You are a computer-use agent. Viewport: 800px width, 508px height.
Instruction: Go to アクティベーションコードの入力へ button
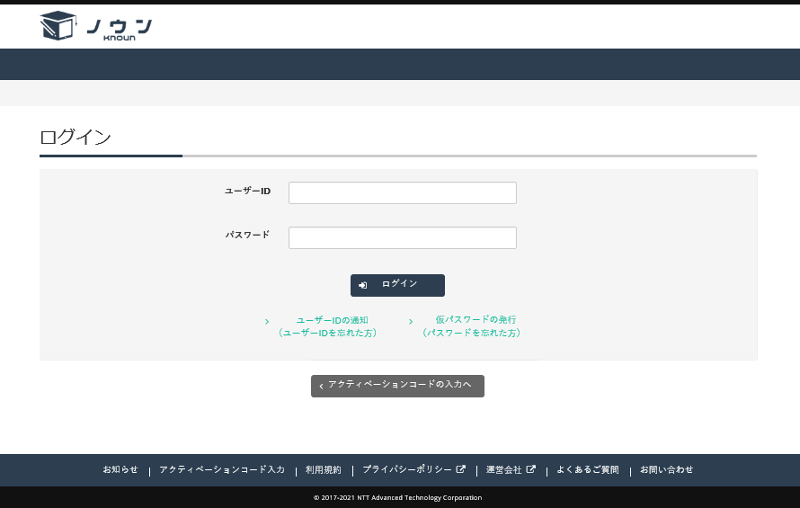tap(398, 386)
